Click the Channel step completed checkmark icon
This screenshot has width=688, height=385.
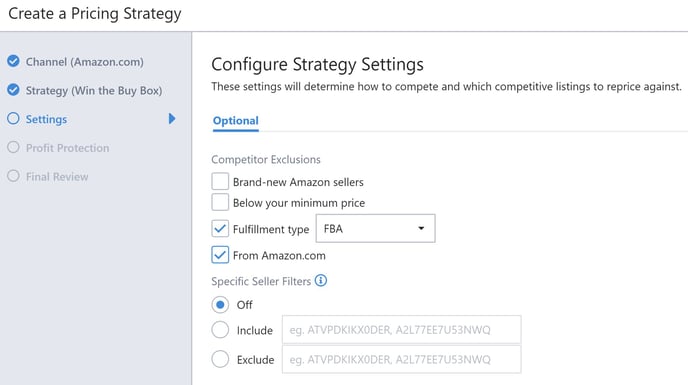click(x=13, y=61)
